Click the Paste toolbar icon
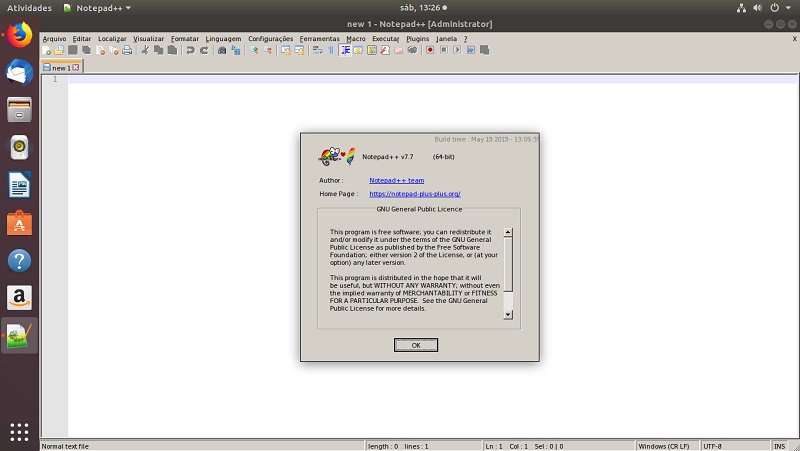 point(172,50)
